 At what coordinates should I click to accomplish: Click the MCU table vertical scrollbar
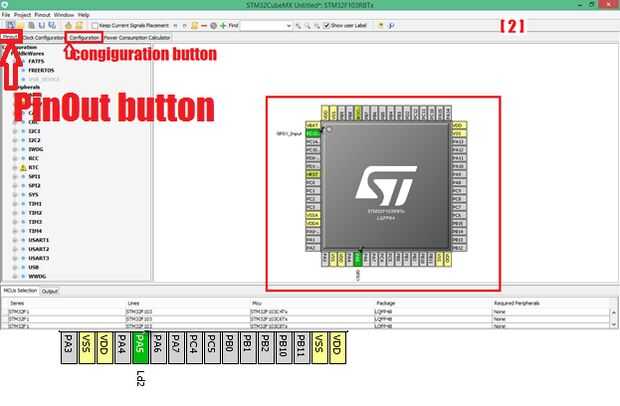point(614,318)
